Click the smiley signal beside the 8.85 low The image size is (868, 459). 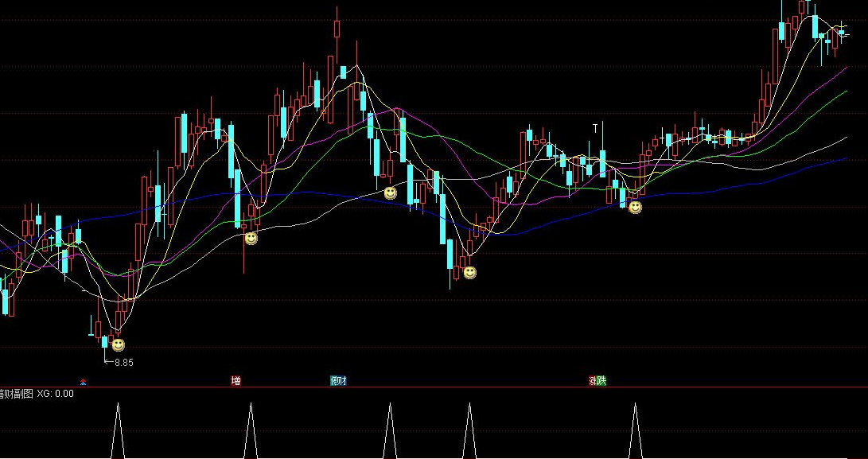(x=119, y=345)
